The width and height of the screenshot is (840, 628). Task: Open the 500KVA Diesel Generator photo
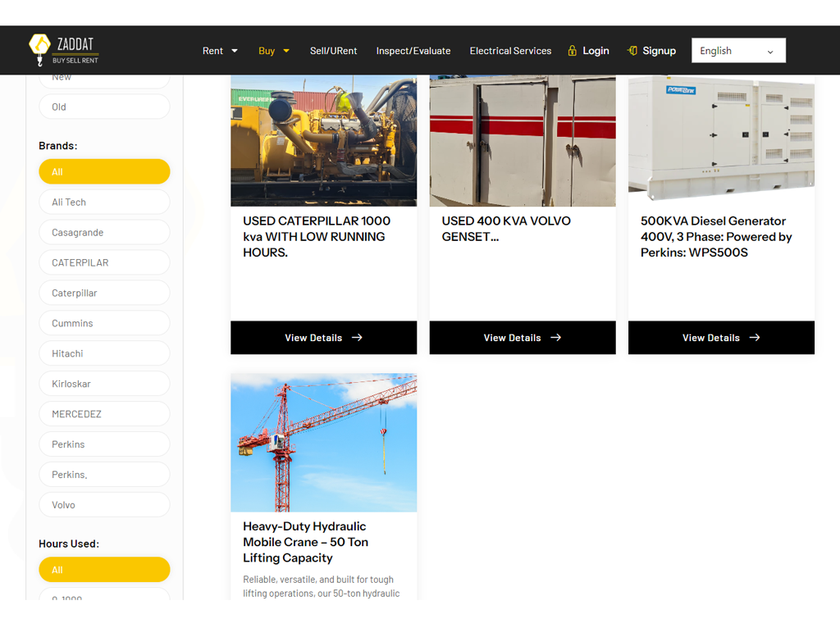[x=721, y=141]
